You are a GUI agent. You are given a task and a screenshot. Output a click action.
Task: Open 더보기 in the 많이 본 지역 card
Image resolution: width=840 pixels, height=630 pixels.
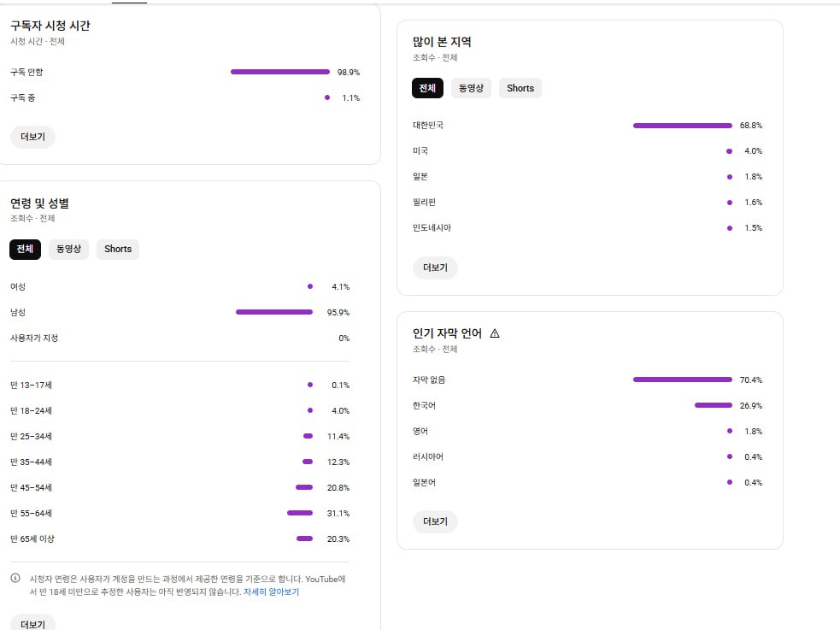click(435, 268)
